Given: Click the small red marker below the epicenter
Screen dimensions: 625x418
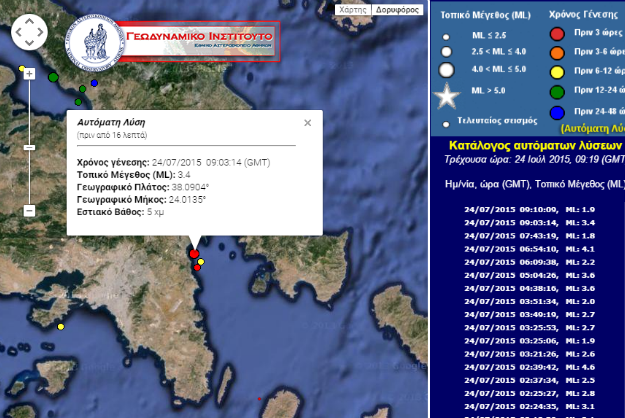Looking at the screenshot, I should pos(197,268).
